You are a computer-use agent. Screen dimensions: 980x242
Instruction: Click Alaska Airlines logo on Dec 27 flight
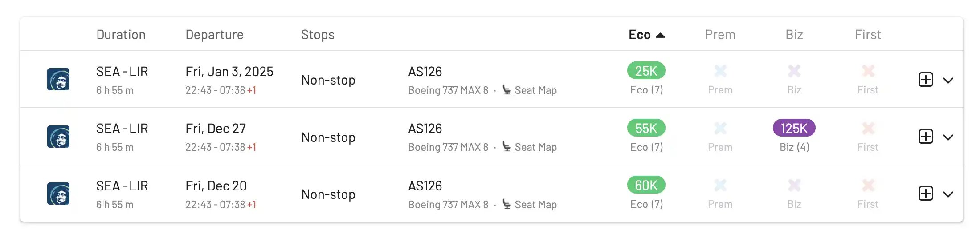(x=58, y=137)
